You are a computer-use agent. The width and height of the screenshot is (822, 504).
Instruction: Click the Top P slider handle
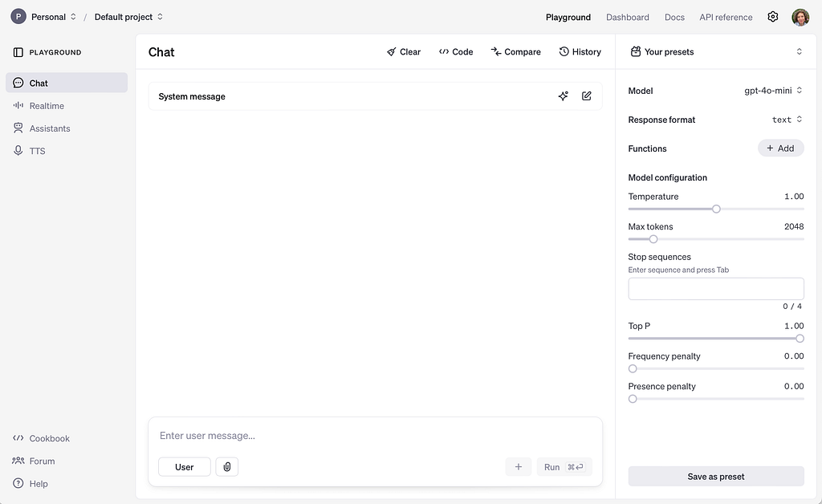click(800, 339)
